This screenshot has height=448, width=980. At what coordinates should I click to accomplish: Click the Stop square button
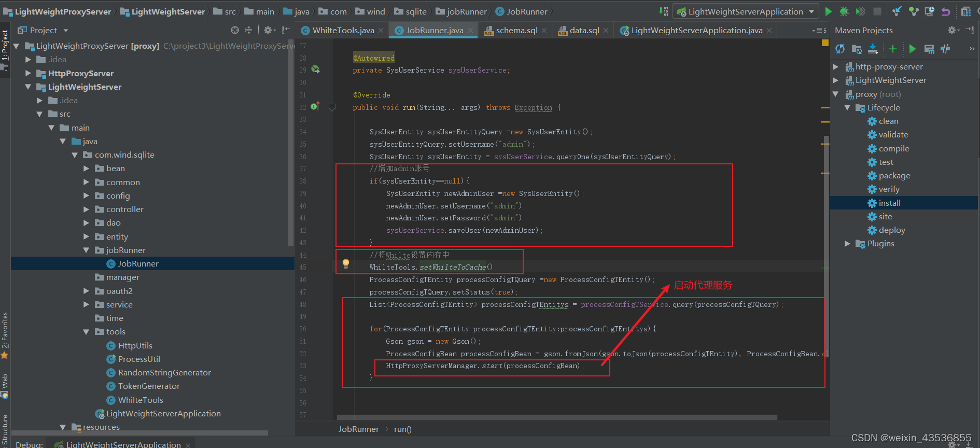pyautogui.click(x=877, y=11)
